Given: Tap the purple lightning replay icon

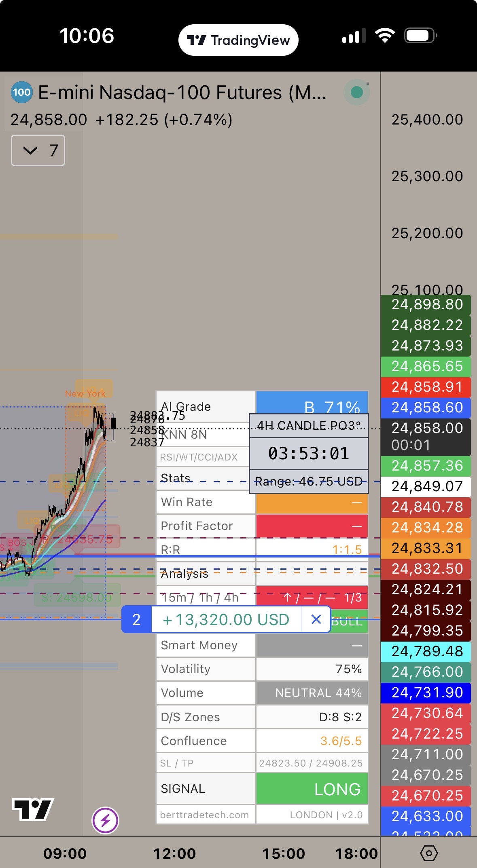Looking at the screenshot, I should (x=105, y=820).
